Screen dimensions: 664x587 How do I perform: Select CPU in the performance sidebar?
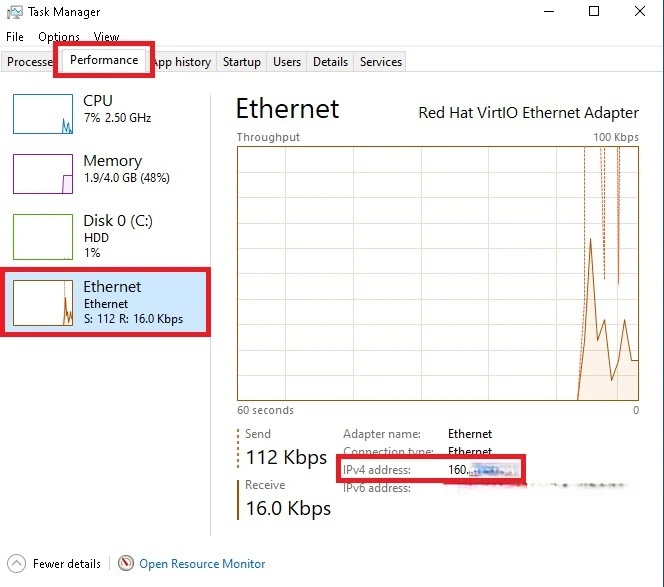pyautogui.click(x=106, y=114)
